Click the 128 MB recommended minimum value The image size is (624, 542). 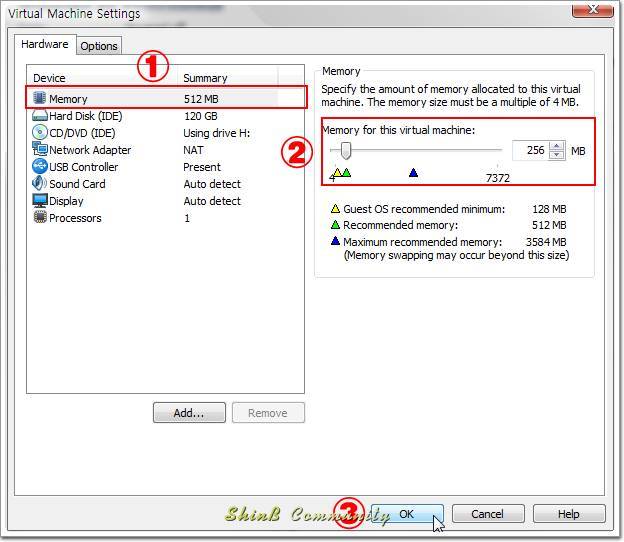tap(549, 209)
